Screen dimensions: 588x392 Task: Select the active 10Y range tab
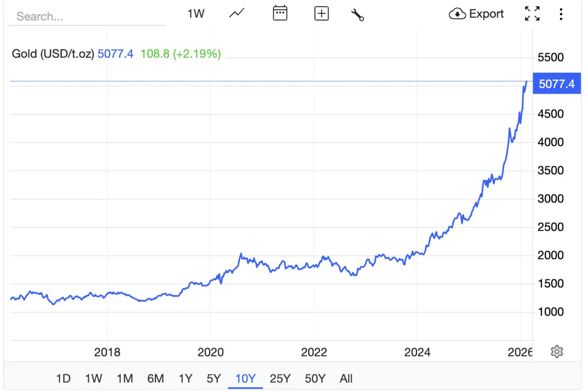click(246, 378)
